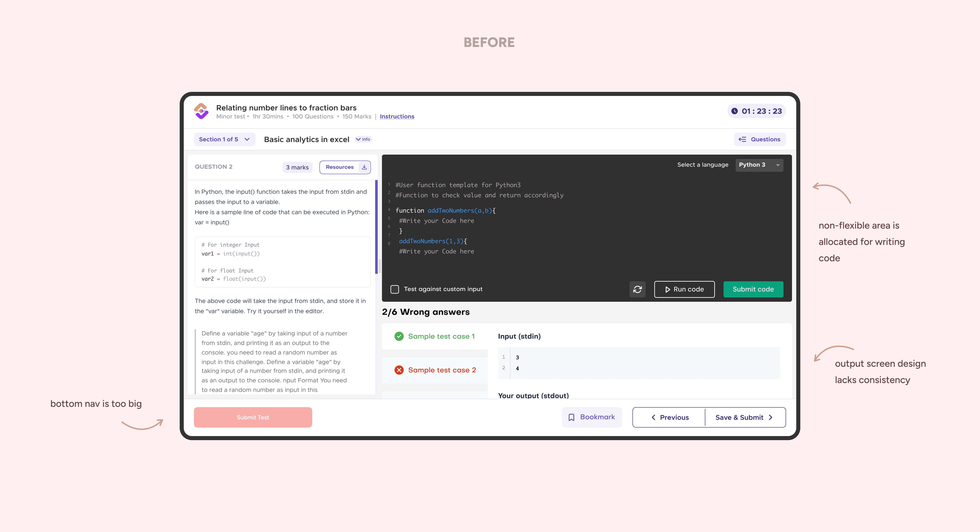Select Sample test case 2 tab

[442, 370]
